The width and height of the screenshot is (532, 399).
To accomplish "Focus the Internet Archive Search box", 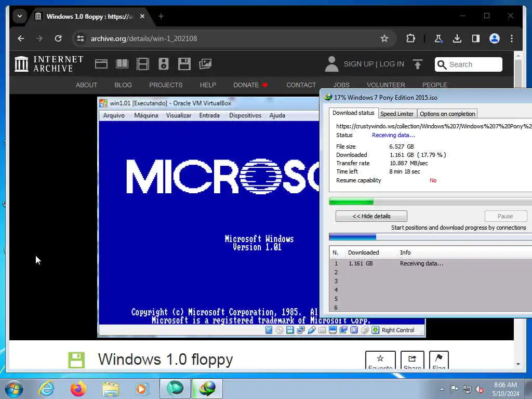I will coord(468,64).
